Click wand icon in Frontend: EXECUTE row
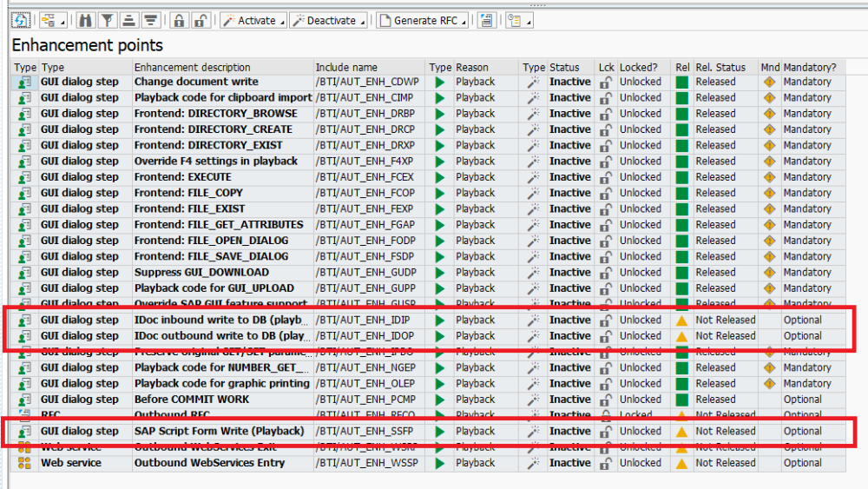This screenshot has width=868, height=489. tap(533, 177)
